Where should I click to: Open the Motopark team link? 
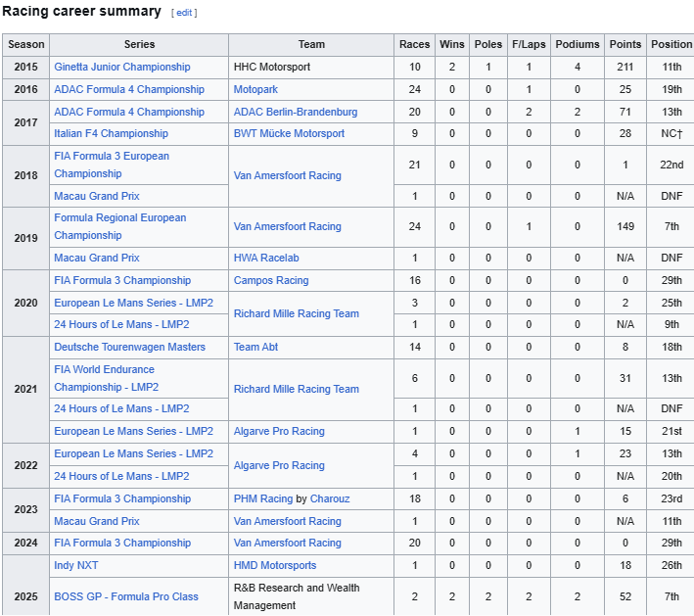coord(255,89)
